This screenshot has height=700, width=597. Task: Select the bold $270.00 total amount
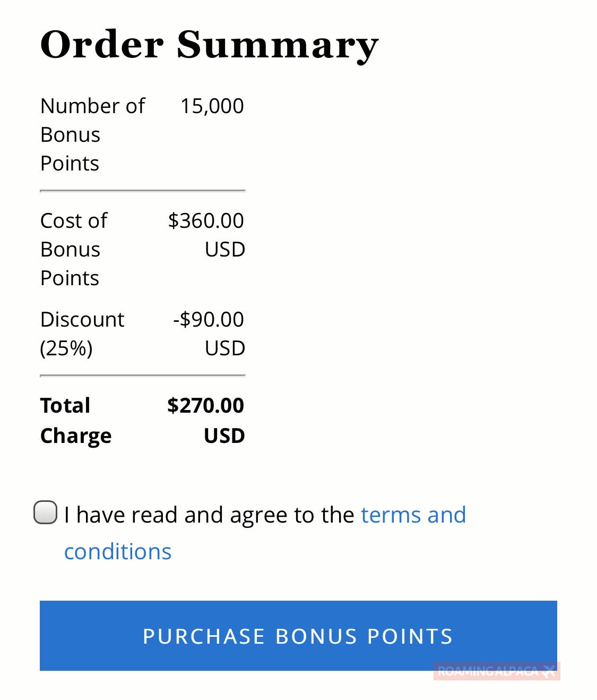205,405
